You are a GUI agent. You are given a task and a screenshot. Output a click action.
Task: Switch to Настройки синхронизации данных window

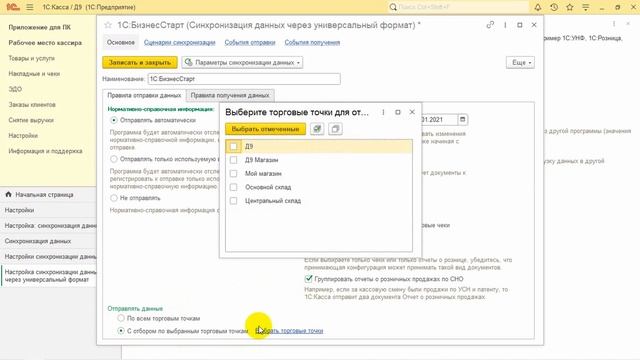[48, 256]
